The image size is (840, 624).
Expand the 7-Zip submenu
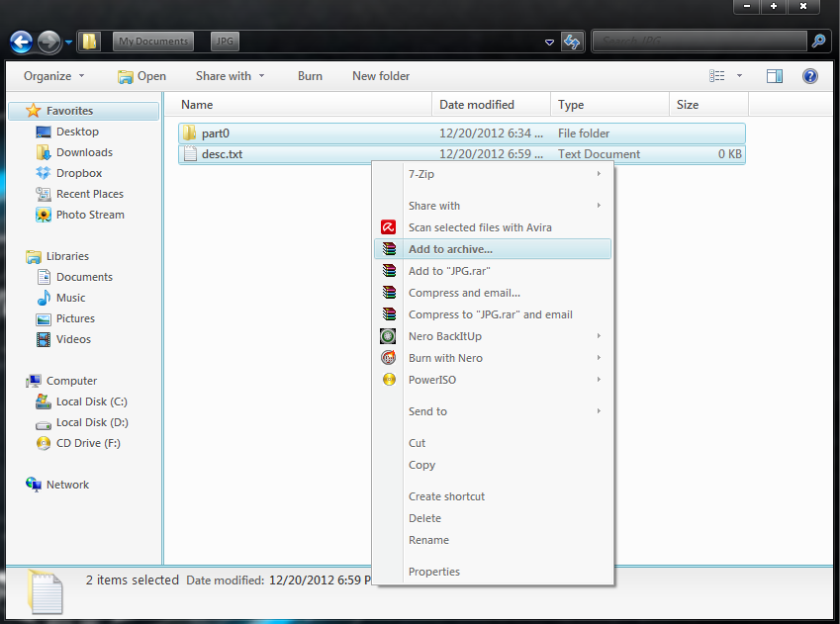505,174
